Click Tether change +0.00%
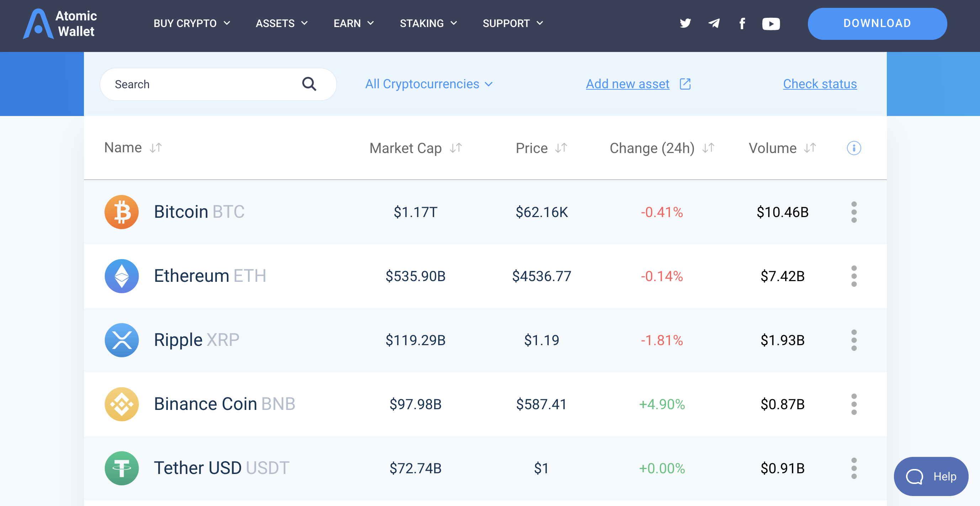Screen dimensions: 980x506 (x=662, y=468)
